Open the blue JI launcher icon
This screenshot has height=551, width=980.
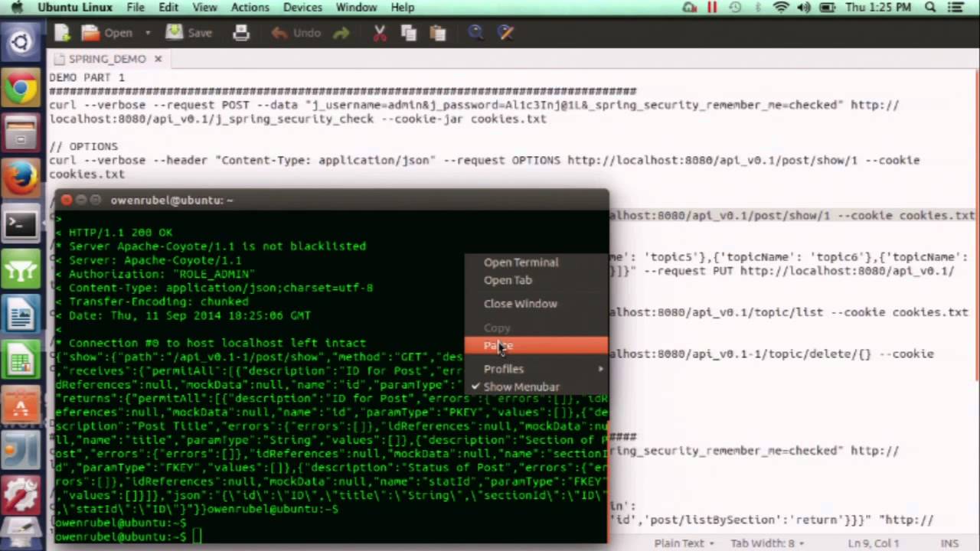21,451
